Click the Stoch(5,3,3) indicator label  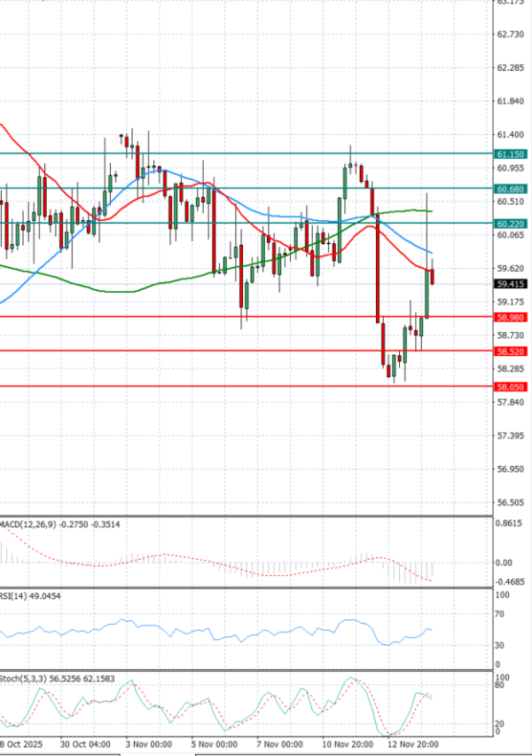tap(24, 679)
